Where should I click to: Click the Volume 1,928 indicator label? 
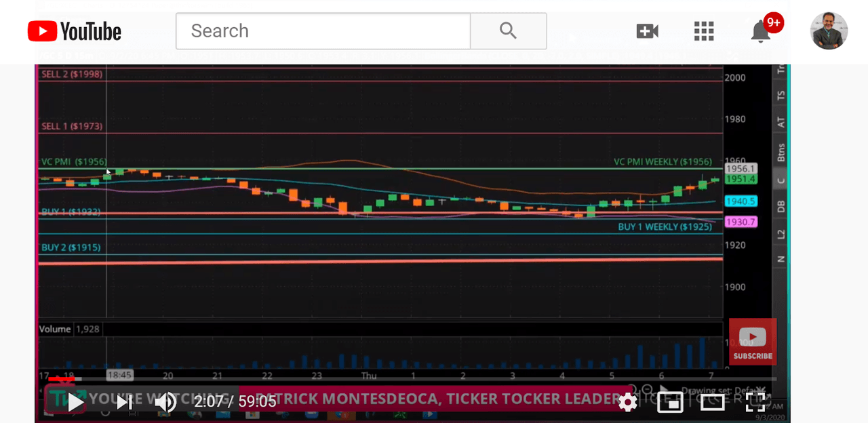tap(69, 329)
